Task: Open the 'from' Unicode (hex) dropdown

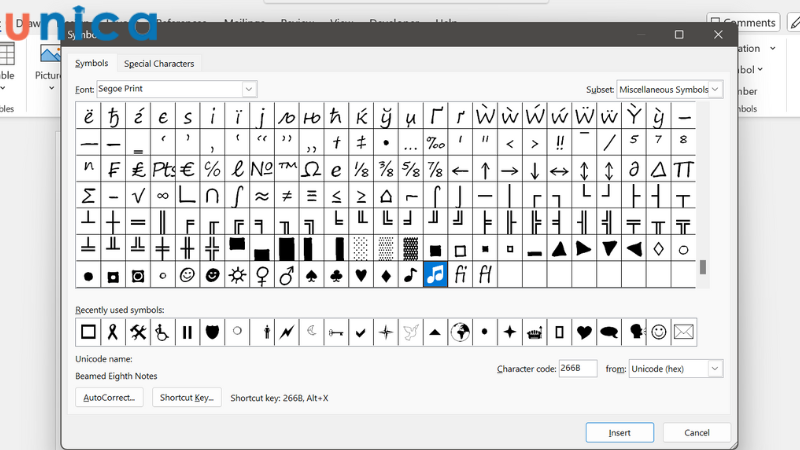Action: coord(714,369)
